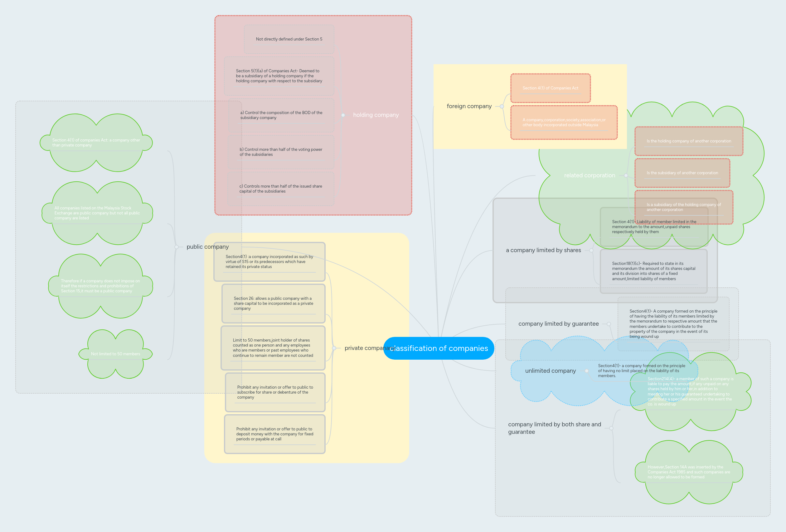786x532 pixels.
Task: Toggle the company limited by guarantee branch dot
Action: point(609,324)
